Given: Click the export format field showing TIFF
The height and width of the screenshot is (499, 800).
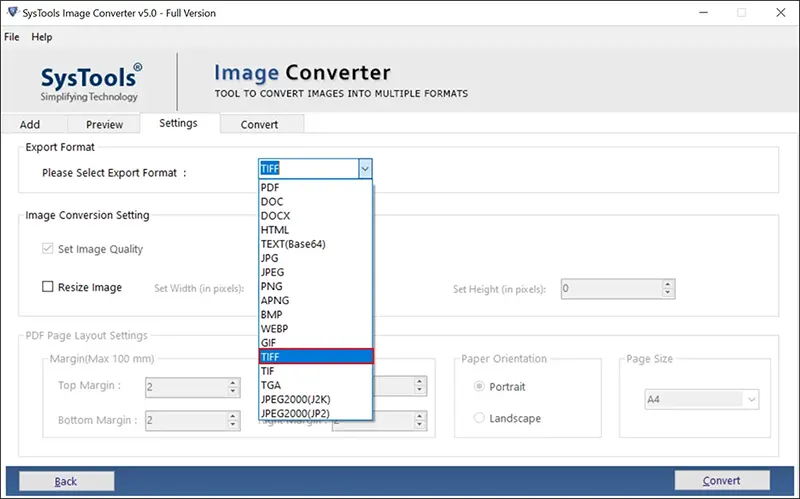Looking at the screenshot, I should point(309,168).
